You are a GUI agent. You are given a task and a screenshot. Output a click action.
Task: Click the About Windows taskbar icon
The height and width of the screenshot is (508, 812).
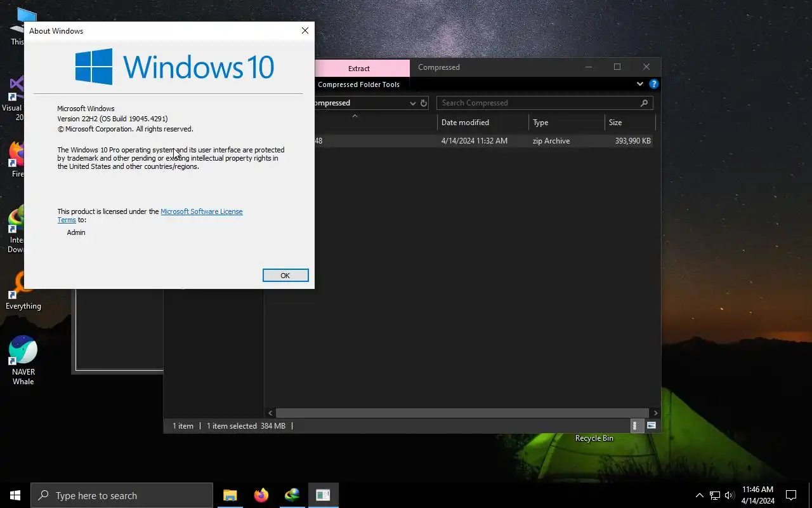323,495
